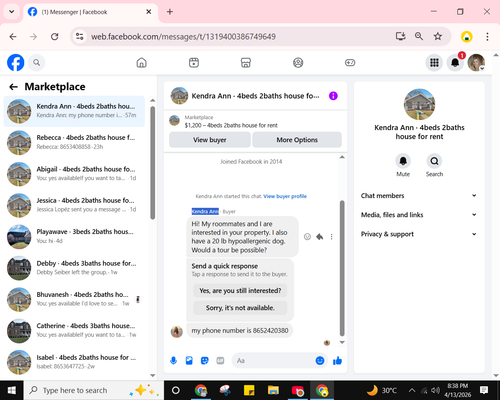Image resolution: width=500 pixels, height=400 pixels.
Task: Open more options dots beside message
Action: click(331, 237)
